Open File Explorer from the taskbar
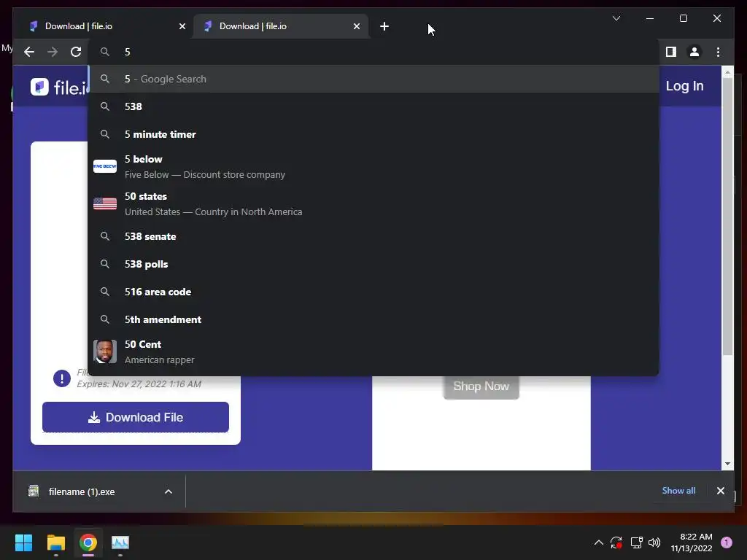Viewport: 747px width, 560px height. (x=55, y=542)
